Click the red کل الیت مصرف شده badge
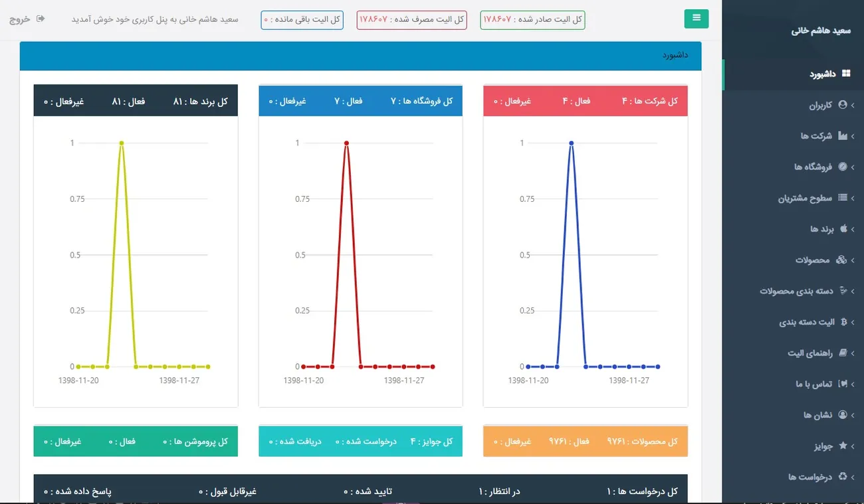 coord(411,20)
